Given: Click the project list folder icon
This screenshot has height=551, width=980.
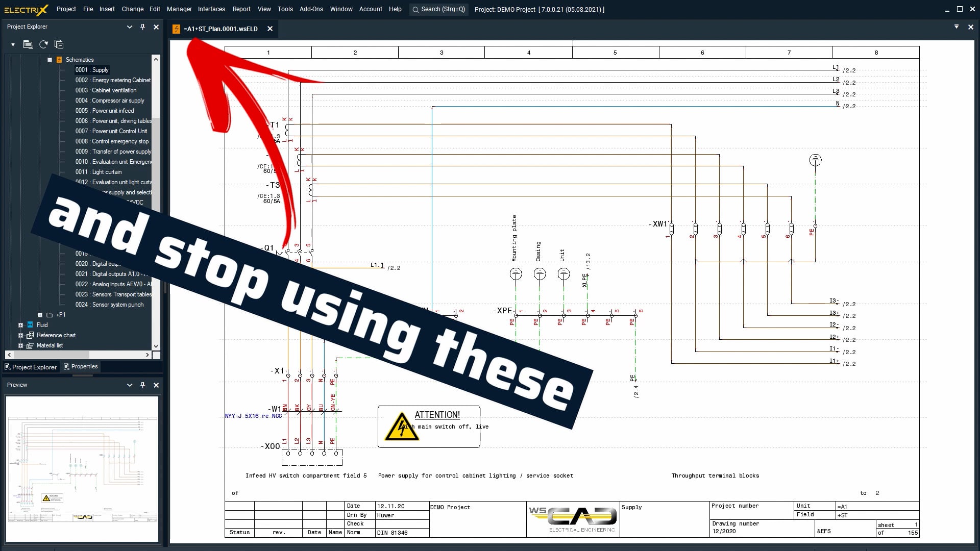Looking at the screenshot, I should [x=28, y=44].
